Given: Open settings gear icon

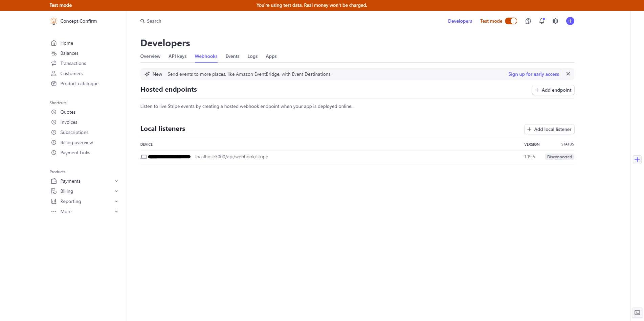Looking at the screenshot, I should 555,21.
